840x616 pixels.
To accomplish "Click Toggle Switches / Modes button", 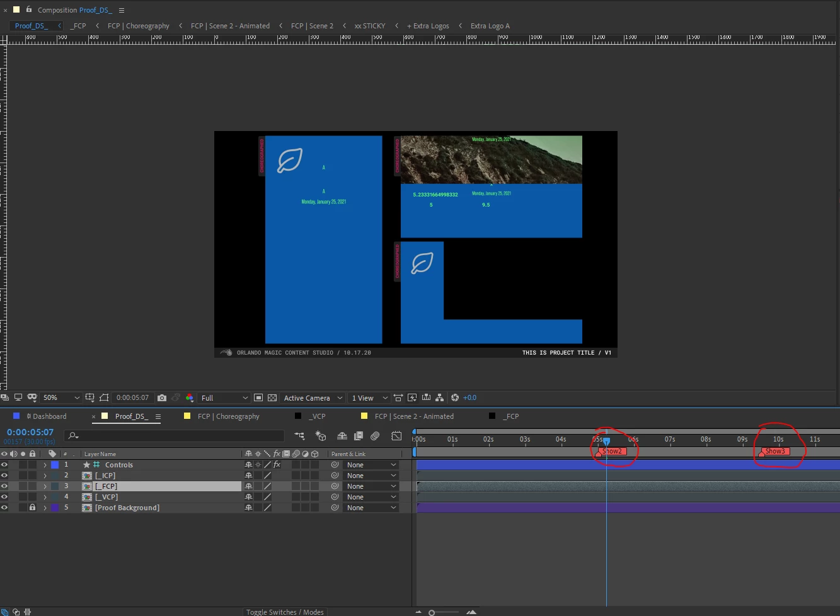I will (285, 612).
